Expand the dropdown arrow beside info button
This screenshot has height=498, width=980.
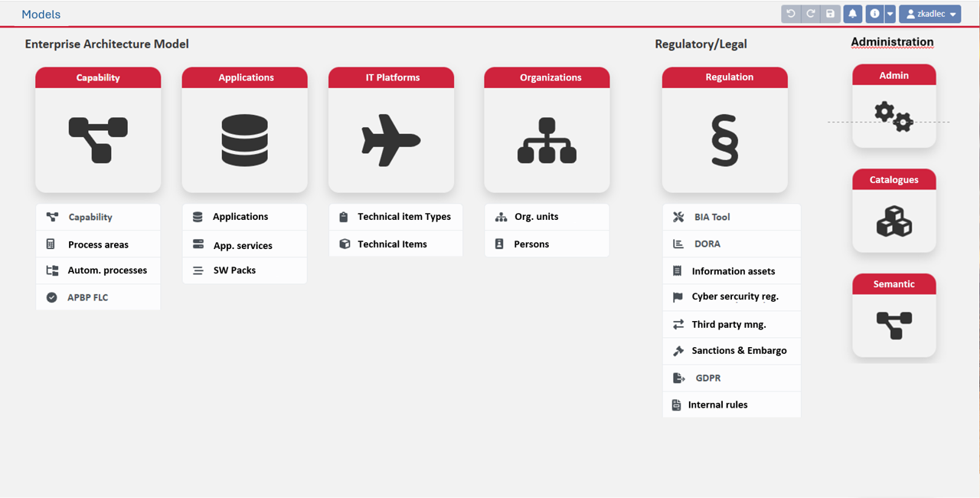[x=890, y=14]
